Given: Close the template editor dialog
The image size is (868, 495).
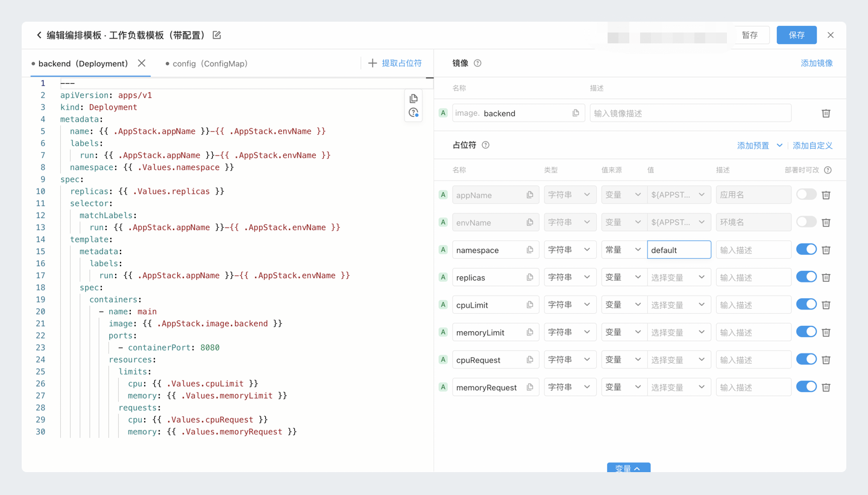Looking at the screenshot, I should pyautogui.click(x=831, y=35).
